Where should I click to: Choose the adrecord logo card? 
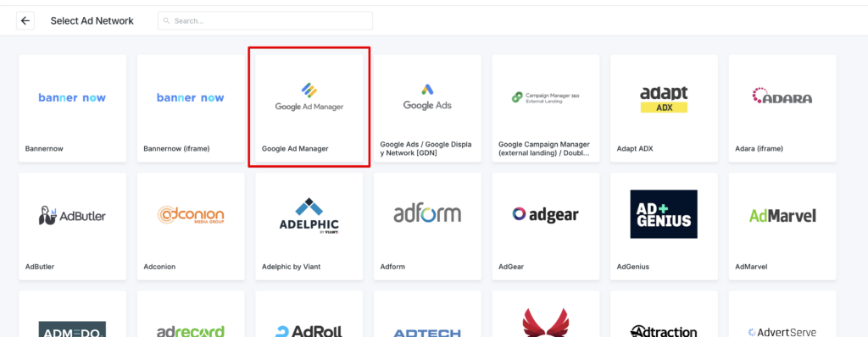[191, 314]
